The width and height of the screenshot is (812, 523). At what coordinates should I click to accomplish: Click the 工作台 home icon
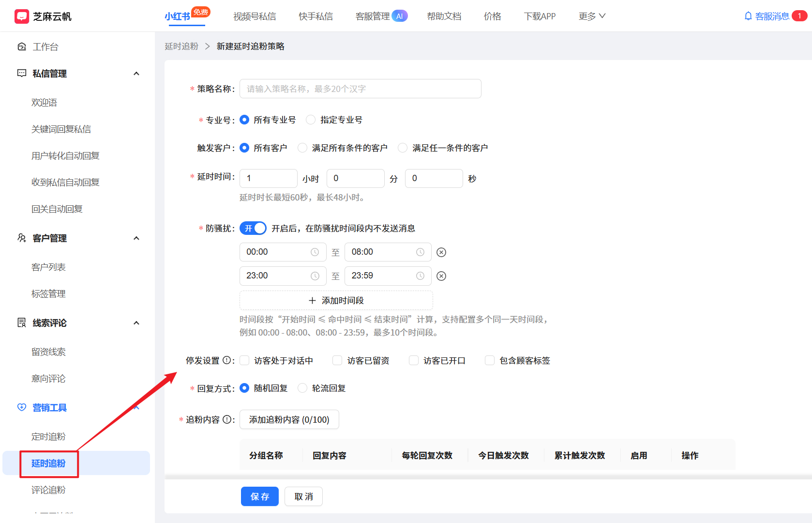tap(22, 46)
